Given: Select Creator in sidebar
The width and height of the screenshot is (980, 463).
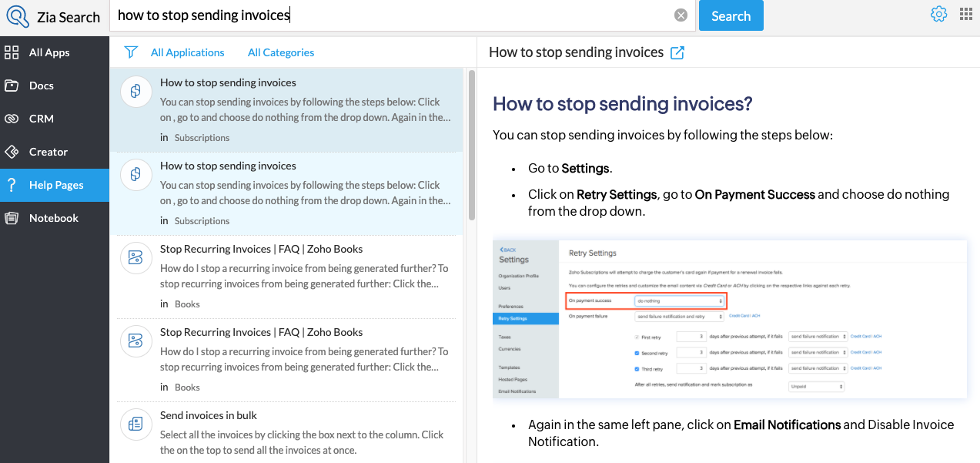Looking at the screenshot, I should tap(55, 152).
